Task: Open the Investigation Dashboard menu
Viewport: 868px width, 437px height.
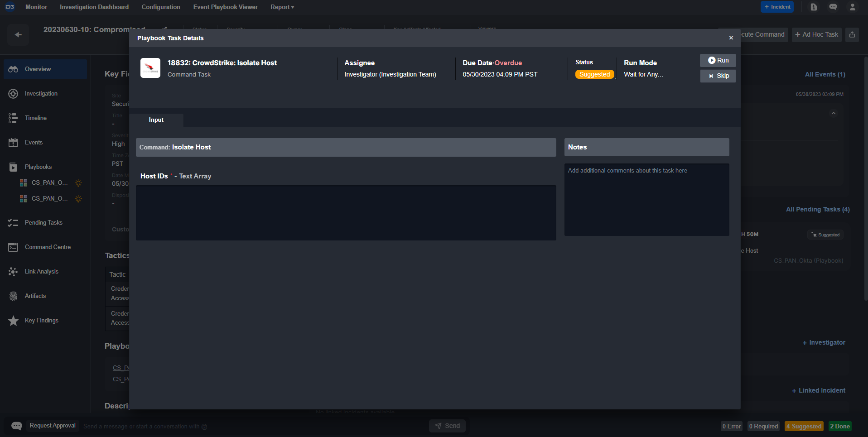Action: click(x=94, y=7)
